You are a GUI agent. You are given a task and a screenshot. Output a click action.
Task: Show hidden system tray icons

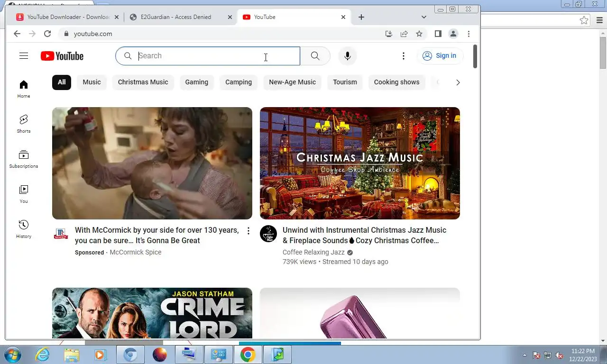[524, 355]
